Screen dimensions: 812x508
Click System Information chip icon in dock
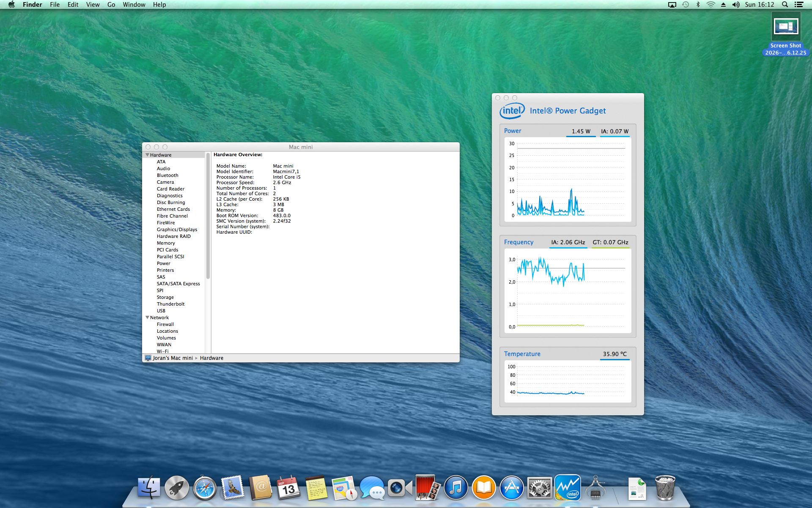[595, 488]
